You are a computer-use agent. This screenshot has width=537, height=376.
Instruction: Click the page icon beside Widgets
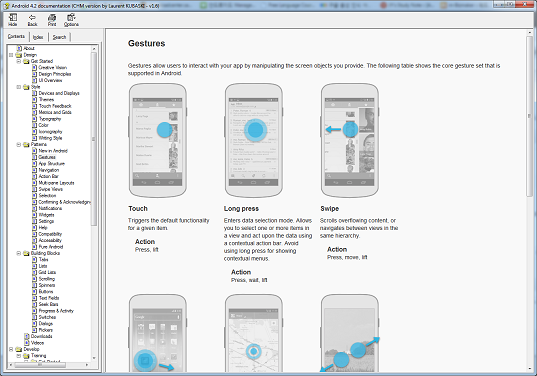tap(34, 215)
